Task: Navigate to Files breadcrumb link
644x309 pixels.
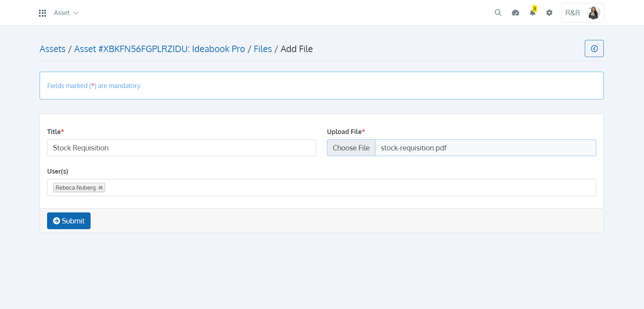Action: 262,49
